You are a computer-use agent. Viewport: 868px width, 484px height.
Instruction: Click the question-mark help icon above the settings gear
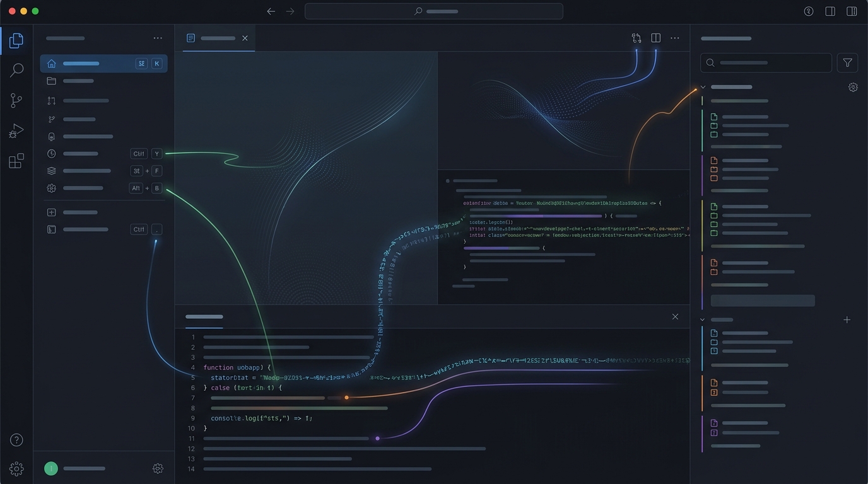click(x=16, y=440)
